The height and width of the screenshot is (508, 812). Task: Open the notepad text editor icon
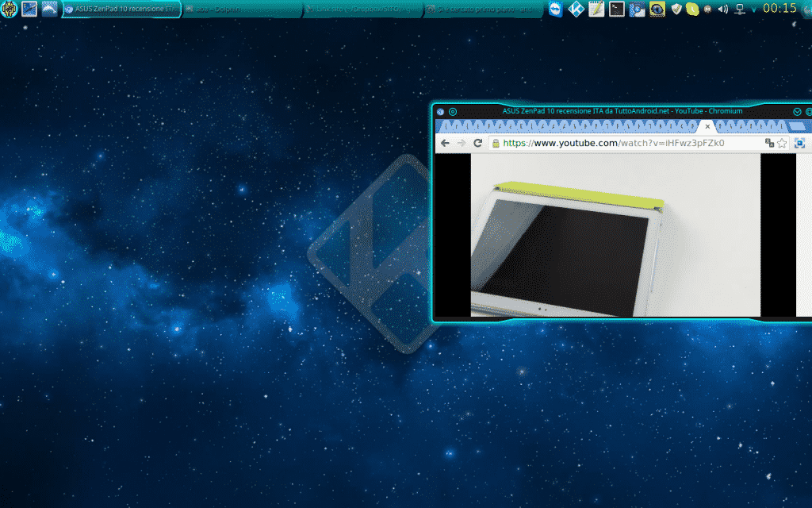point(596,9)
